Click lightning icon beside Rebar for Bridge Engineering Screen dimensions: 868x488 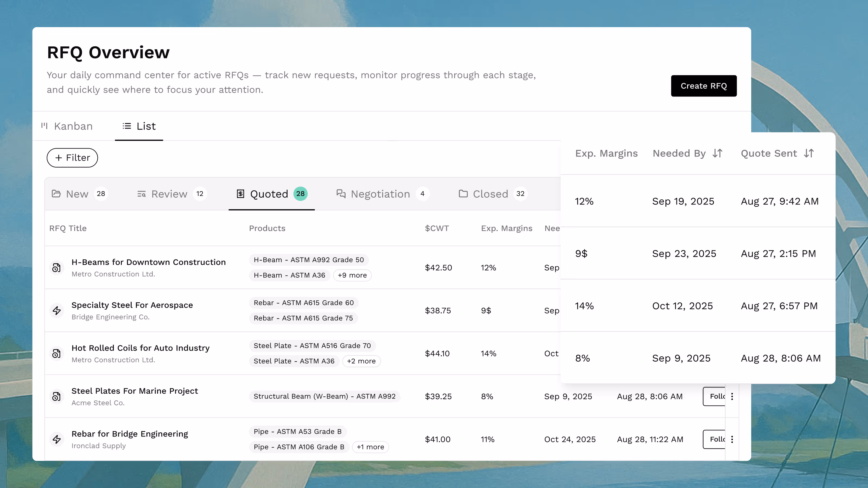click(57, 439)
